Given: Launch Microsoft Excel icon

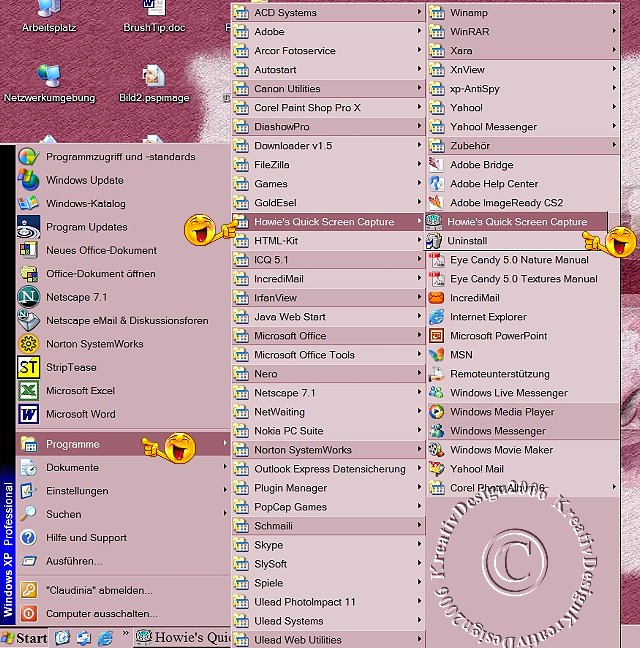Looking at the screenshot, I should 28,391.
